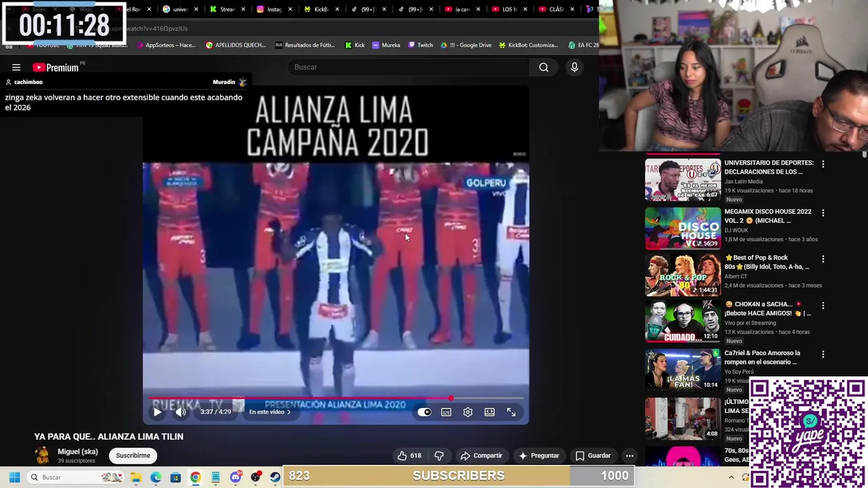Open Microsoft Store from the taskbar
868x488 pixels.
175,477
